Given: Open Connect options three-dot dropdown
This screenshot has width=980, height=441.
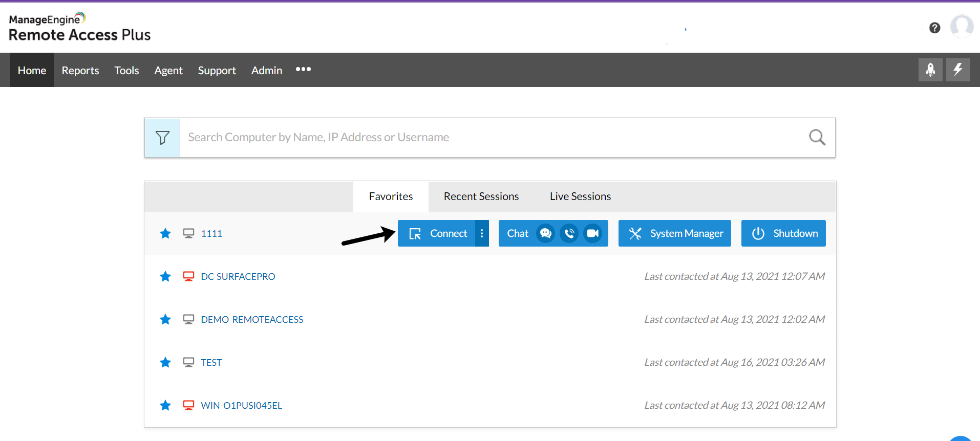Looking at the screenshot, I should coord(482,233).
